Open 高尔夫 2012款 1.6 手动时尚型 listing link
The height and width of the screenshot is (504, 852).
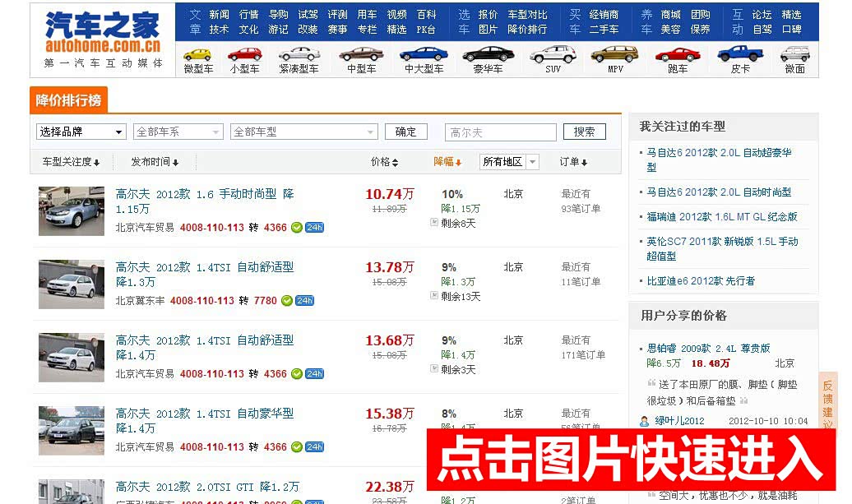(x=205, y=201)
